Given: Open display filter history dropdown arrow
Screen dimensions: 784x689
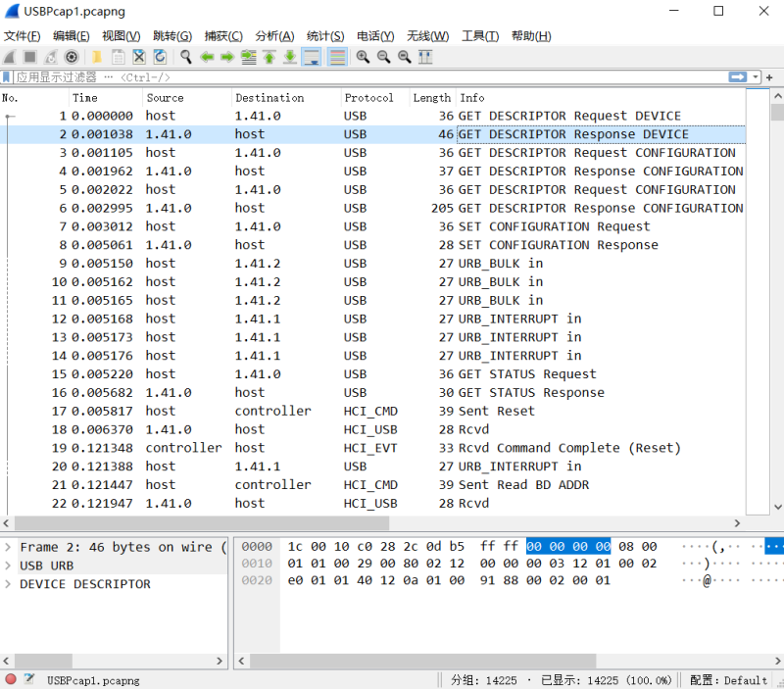Looking at the screenshot, I should point(756,76).
